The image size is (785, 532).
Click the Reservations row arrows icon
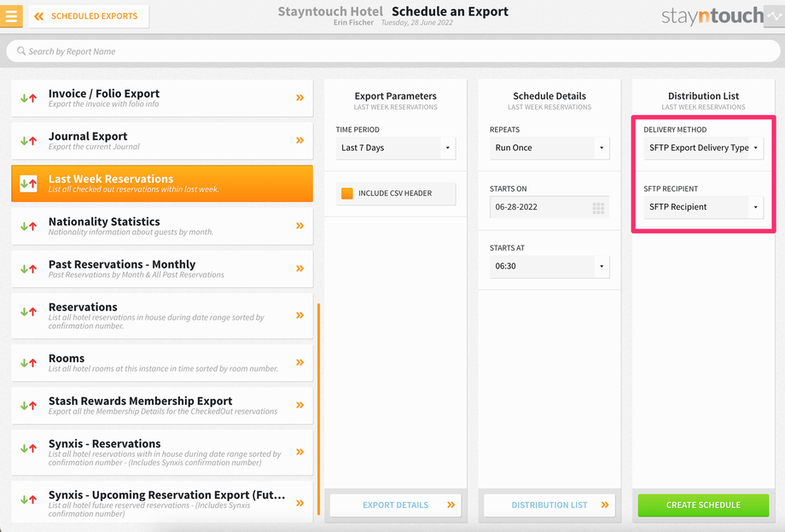coord(28,312)
